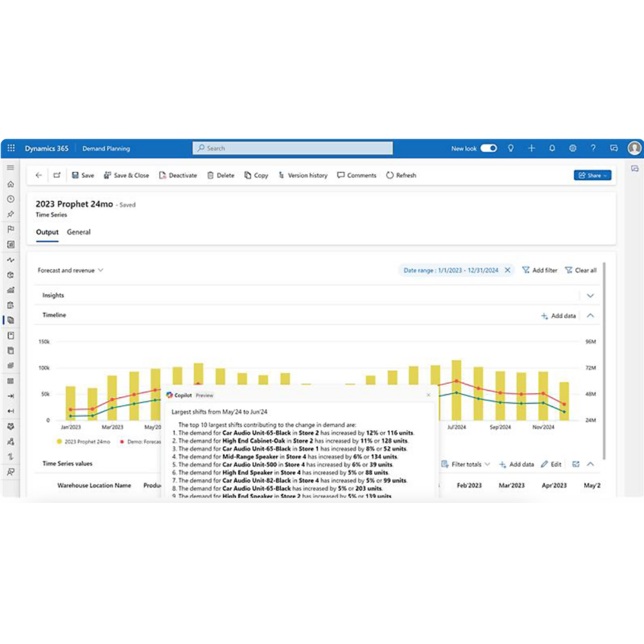Open the Comments panel icon

(x=342, y=175)
